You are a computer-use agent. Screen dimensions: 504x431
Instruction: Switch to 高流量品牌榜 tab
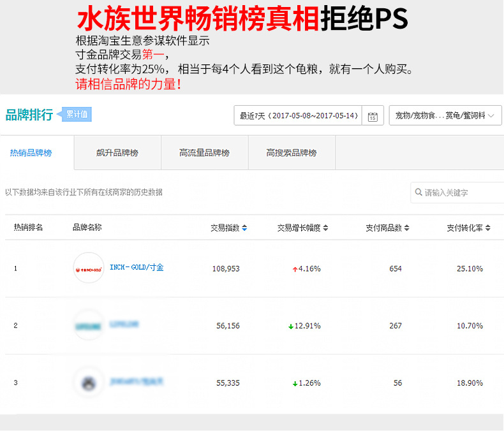tap(204, 152)
